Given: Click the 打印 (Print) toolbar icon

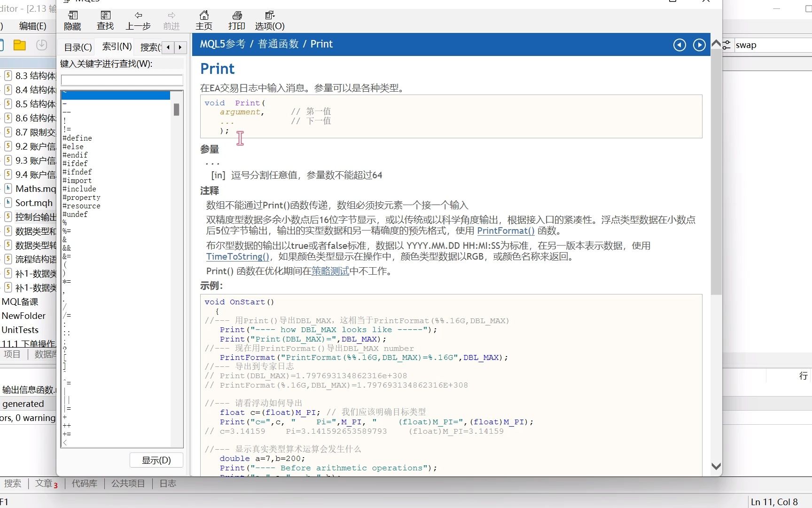Looking at the screenshot, I should 237,21.
